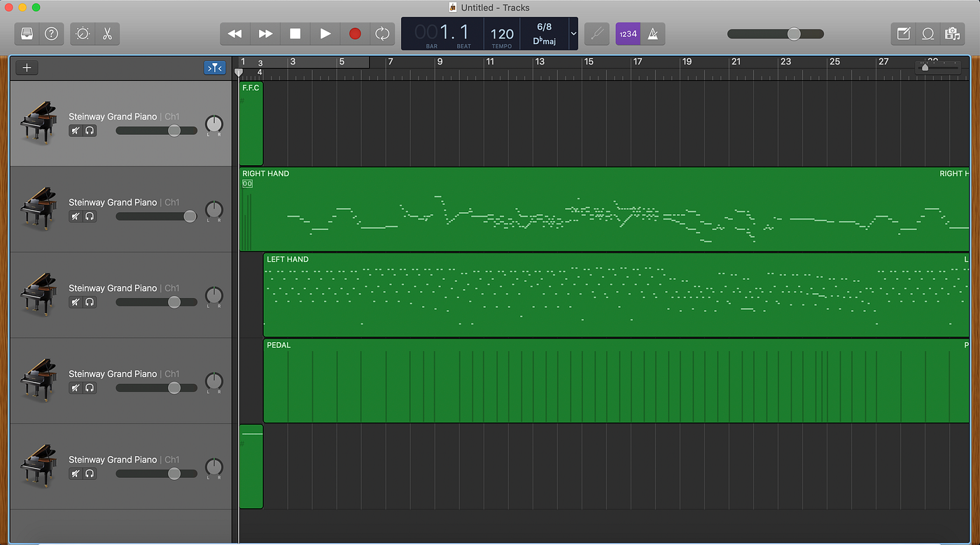Click bar 21 in the ruler
Screen dimensions: 980x545
[736, 62]
